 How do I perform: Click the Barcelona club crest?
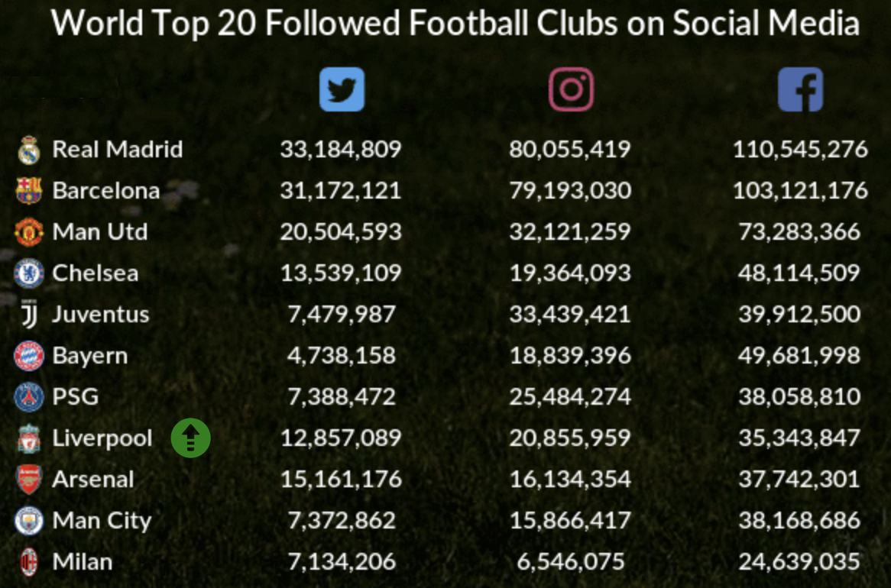(x=28, y=190)
